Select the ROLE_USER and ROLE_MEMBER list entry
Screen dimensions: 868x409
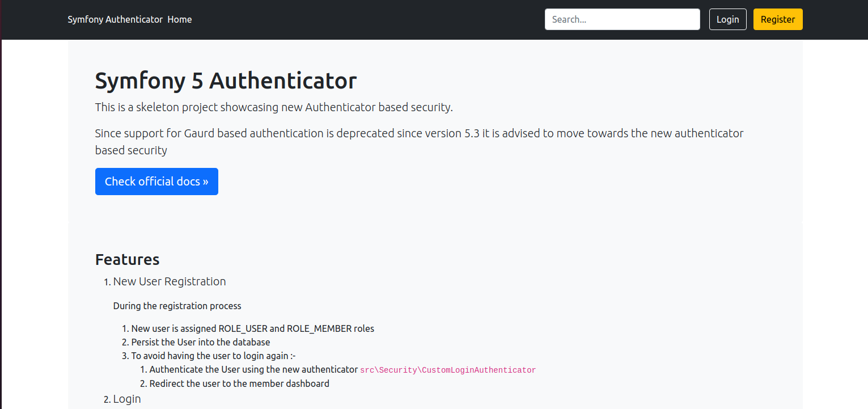252,328
